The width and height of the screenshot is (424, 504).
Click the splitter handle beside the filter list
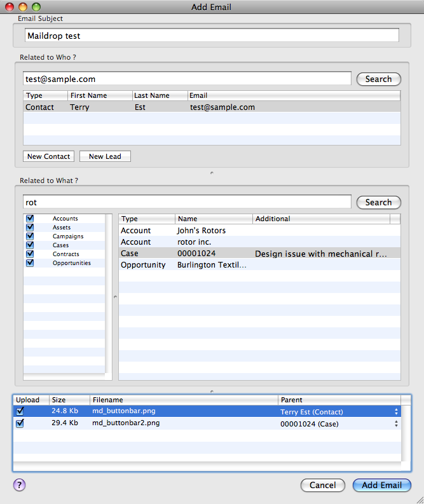click(x=116, y=297)
